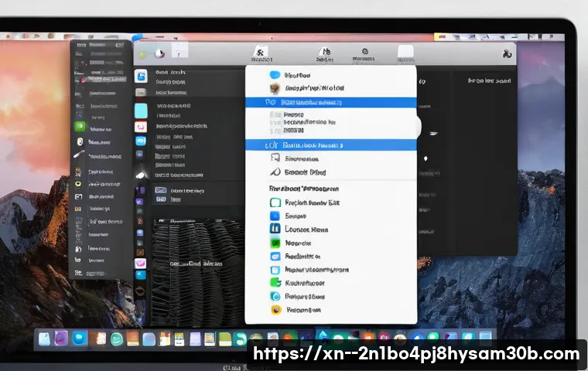Click the far-right icon in the window toolbar
Screen dimensions: 588x371
[507, 53]
